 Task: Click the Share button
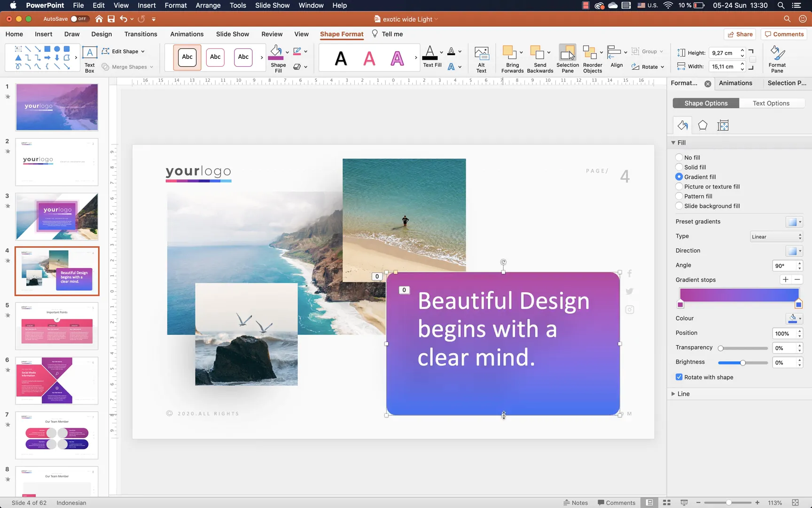(740, 34)
